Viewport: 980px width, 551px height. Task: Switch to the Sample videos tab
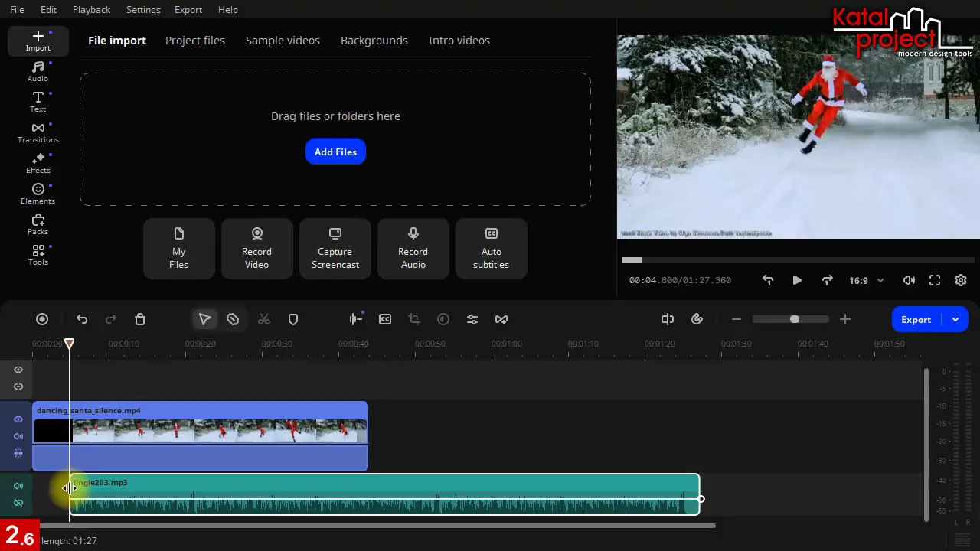(283, 41)
